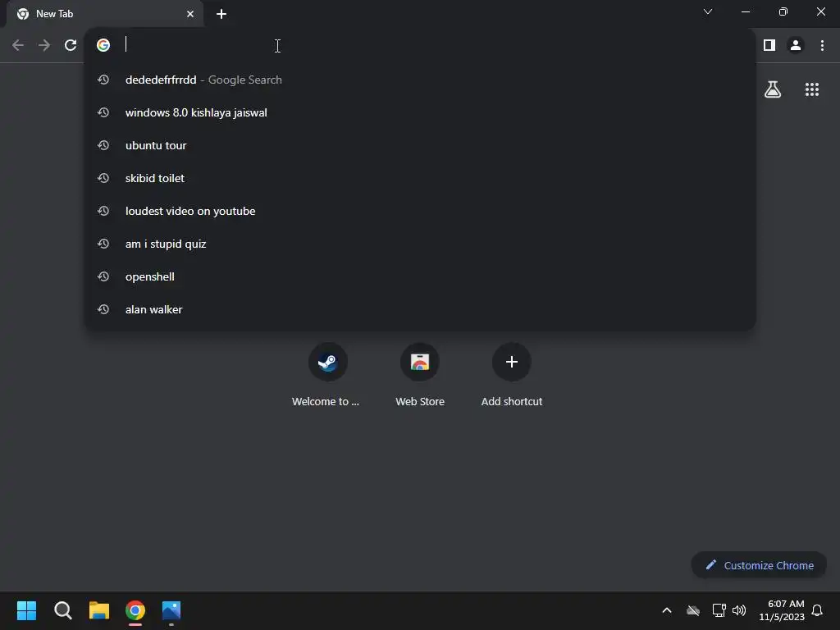Open the Photos app in taskbar
Image resolution: width=840 pixels, height=630 pixels.
pos(171,610)
